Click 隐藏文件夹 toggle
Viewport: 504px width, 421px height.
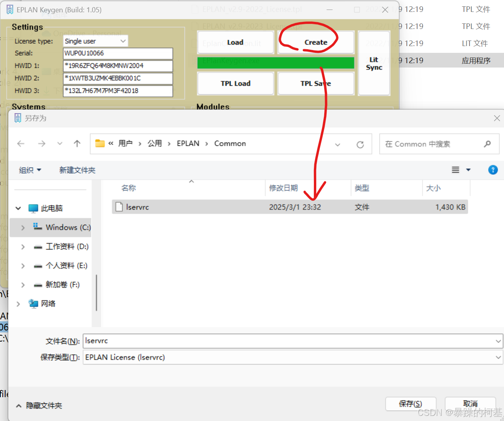(x=39, y=406)
